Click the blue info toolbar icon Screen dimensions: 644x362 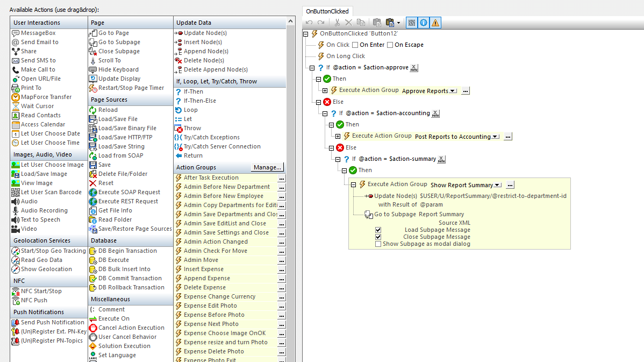[x=424, y=23]
